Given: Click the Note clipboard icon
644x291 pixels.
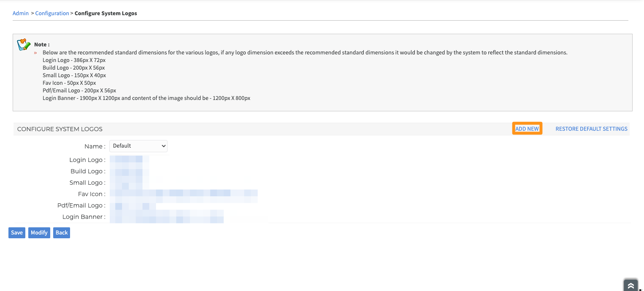Looking at the screenshot, I should 24,45.
